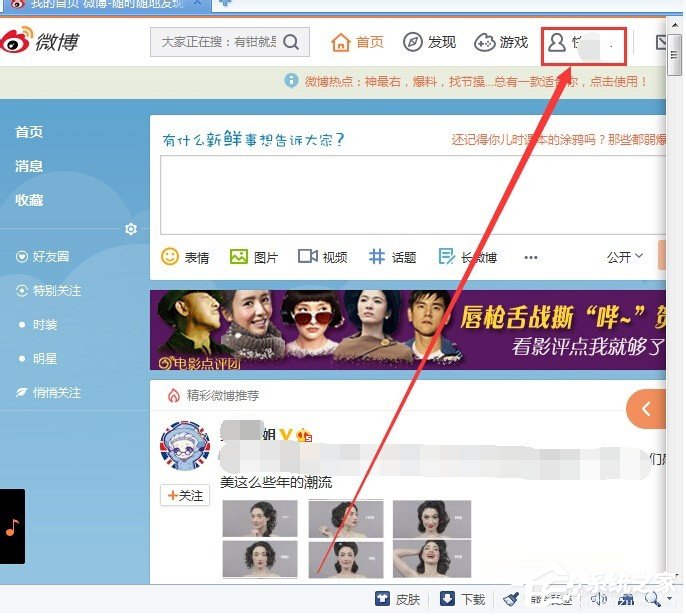Open 收藏 favorites in sidebar
Viewport: 686px width, 616px height.
coord(29,200)
